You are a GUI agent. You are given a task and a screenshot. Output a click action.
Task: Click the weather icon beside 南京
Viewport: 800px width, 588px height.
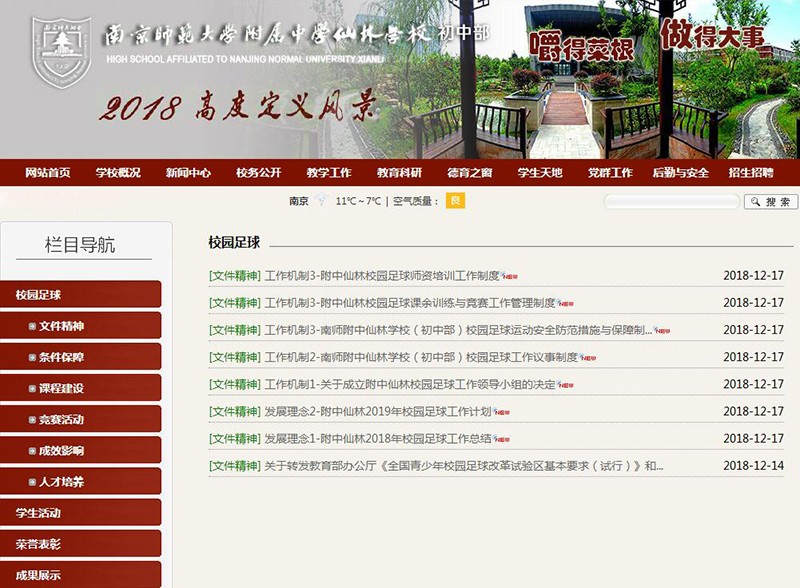click(x=321, y=200)
